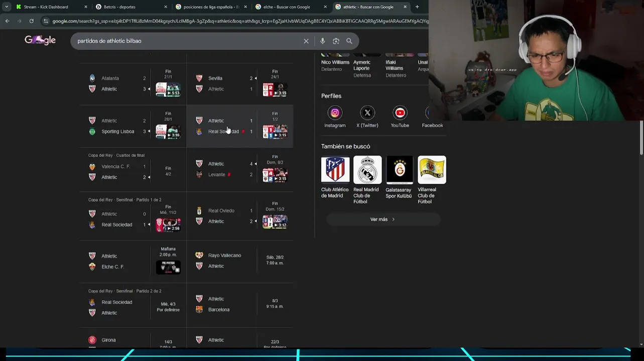Click the Perfiles heading

[331, 96]
